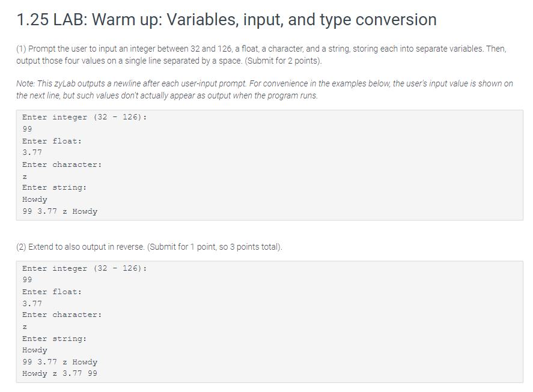The width and height of the screenshot is (533, 392).
Task: Click the italic zyLab note paragraph
Action: (x=264, y=89)
